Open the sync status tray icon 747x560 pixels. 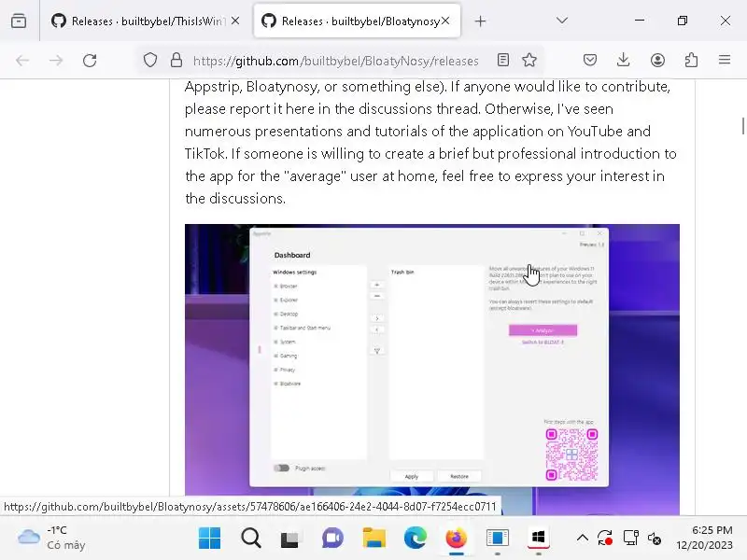click(x=605, y=539)
